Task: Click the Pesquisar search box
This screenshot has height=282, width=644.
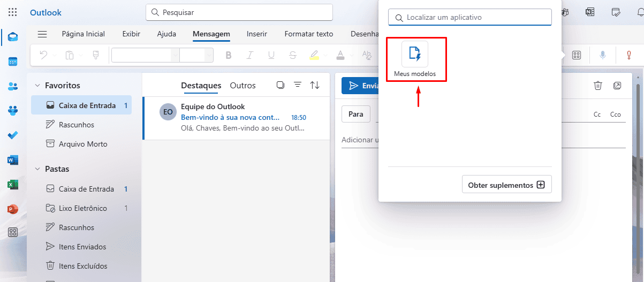Action: (x=239, y=12)
